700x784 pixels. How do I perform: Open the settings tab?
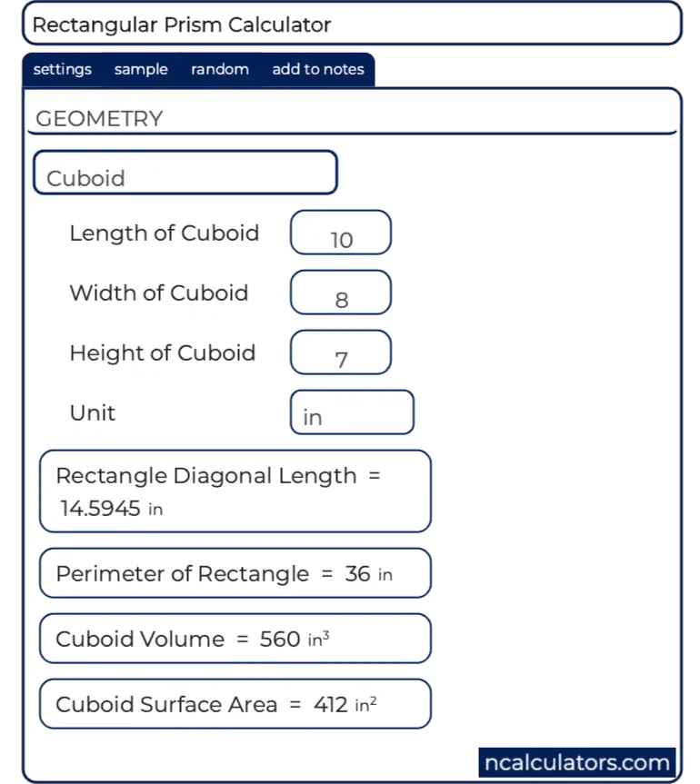(x=61, y=69)
